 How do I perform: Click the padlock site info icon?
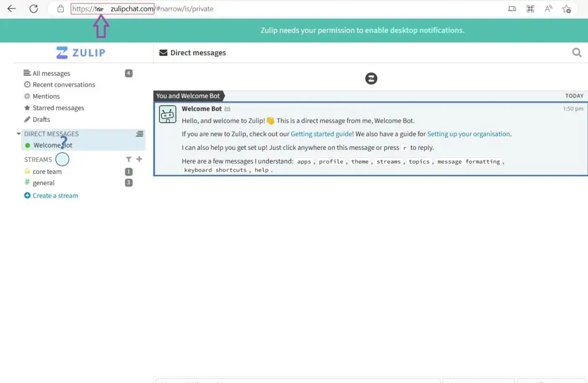(60, 9)
